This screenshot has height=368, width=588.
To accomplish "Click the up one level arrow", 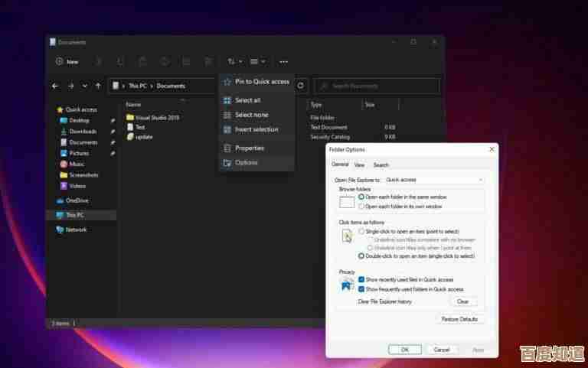I will 98,86.
